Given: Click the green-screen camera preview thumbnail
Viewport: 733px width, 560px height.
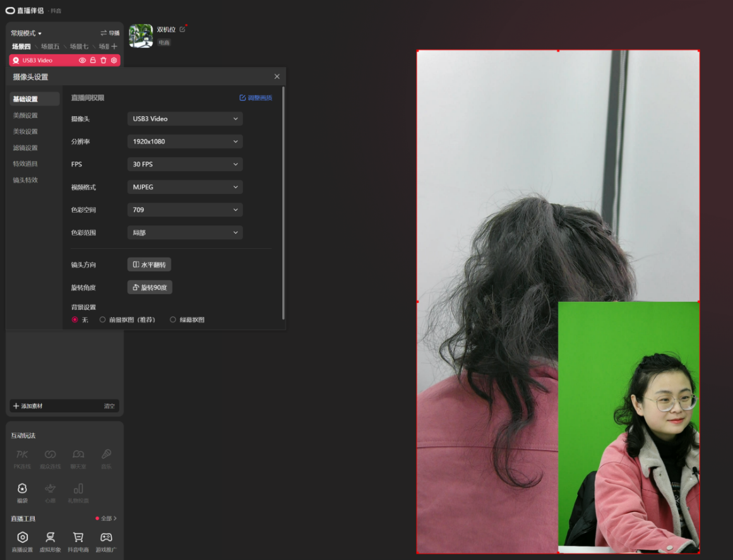Looking at the screenshot, I should [x=629, y=427].
